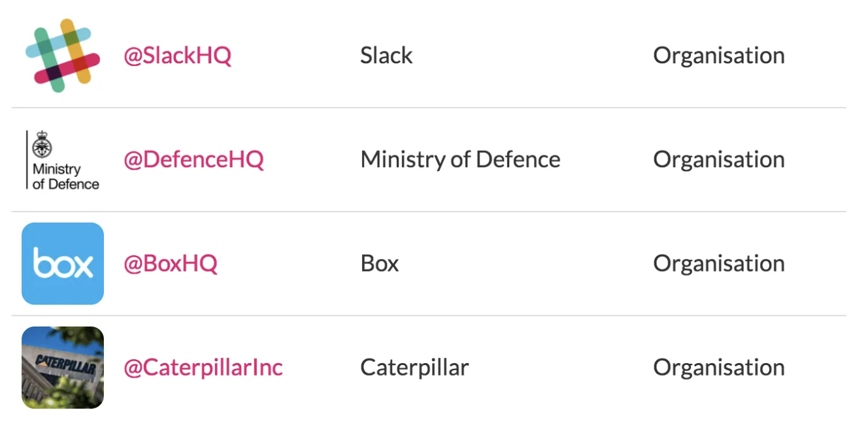Click the white 'box' wordmark in logo

point(63,264)
